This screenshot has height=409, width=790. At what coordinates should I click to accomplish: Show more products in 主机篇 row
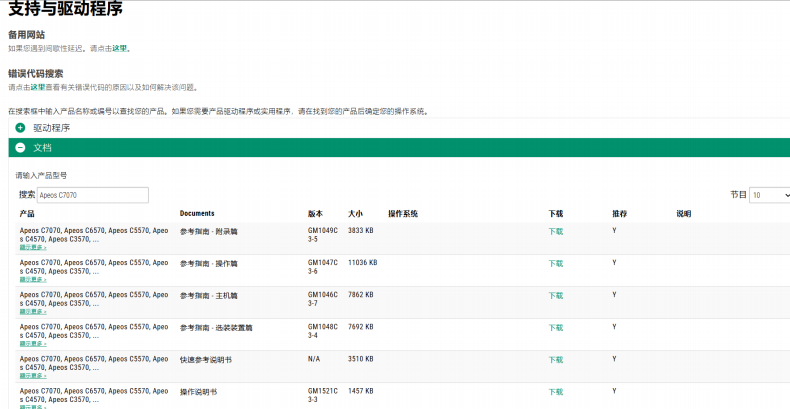pyautogui.click(x=33, y=312)
